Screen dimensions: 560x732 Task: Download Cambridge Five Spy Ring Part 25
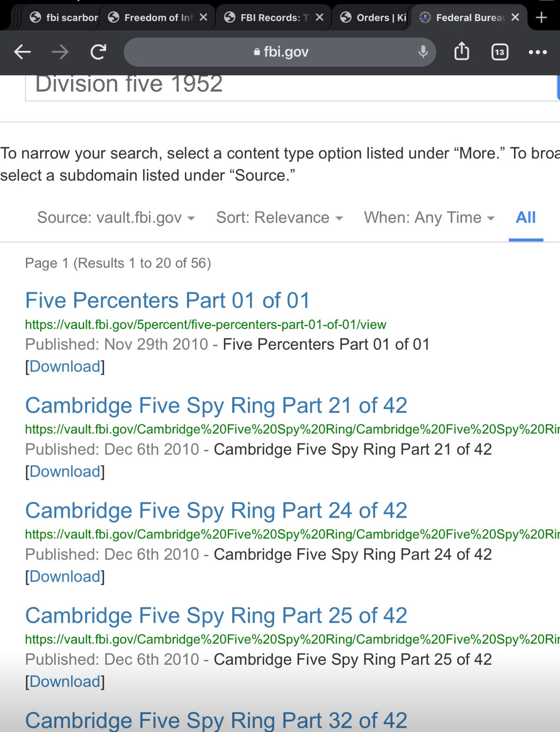pos(65,682)
